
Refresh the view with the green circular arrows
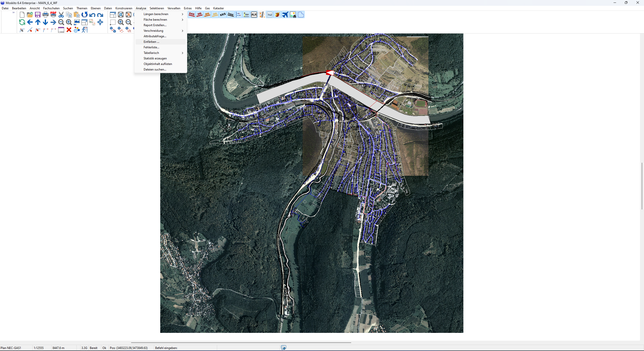[x=22, y=22]
